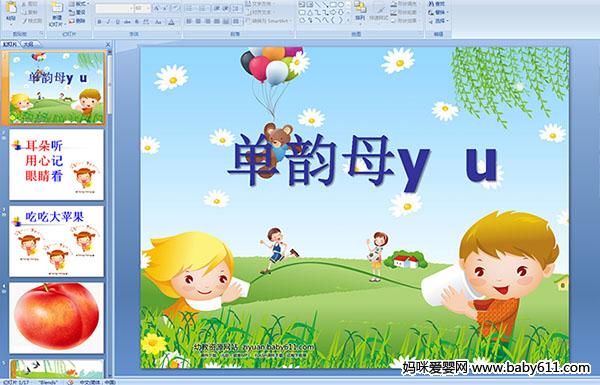Open the Change Case Aa dropdown
600x385 pixels.
[x=158, y=22]
